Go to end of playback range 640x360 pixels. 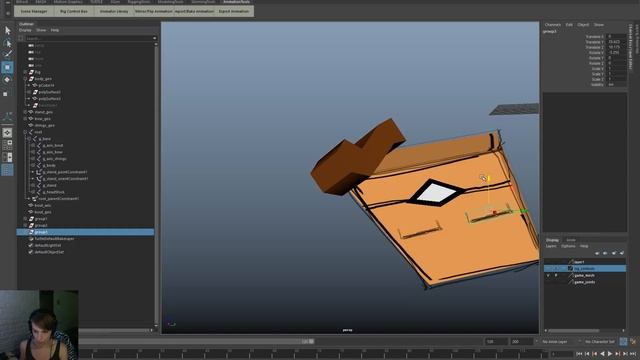[x=633, y=354]
